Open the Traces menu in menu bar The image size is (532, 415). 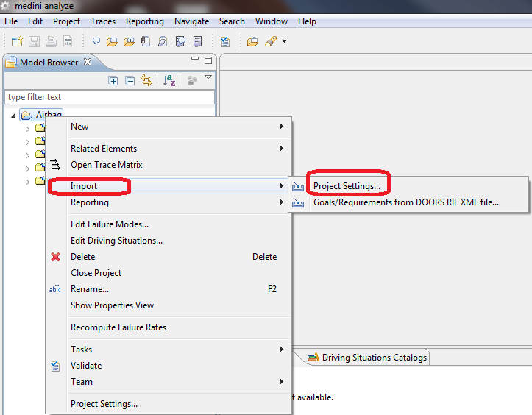(x=103, y=21)
